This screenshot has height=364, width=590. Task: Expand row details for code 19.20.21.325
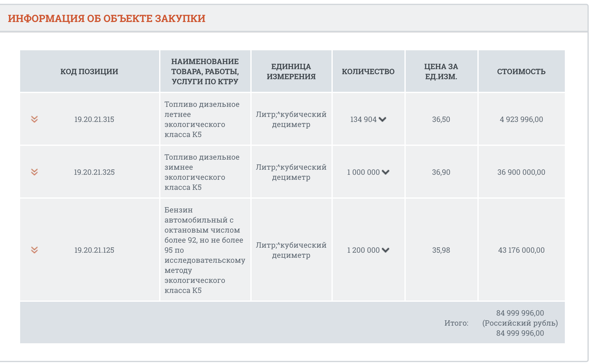click(34, 172)
